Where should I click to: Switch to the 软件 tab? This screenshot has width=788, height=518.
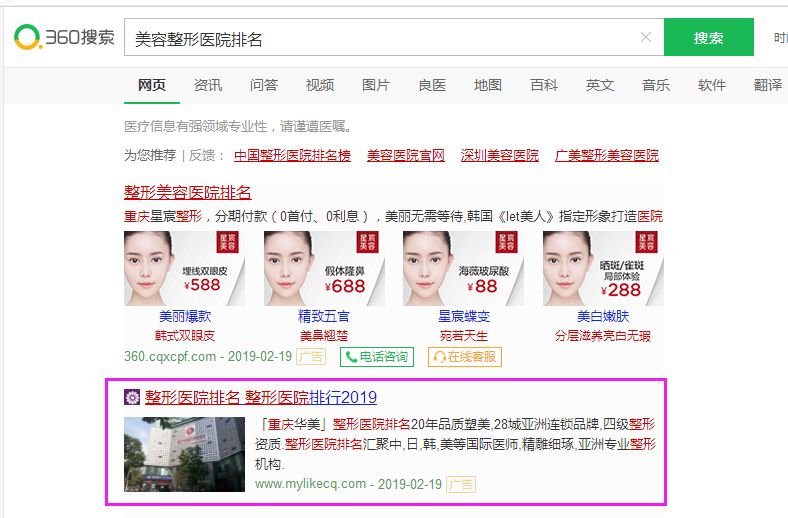tap(712, 85)
